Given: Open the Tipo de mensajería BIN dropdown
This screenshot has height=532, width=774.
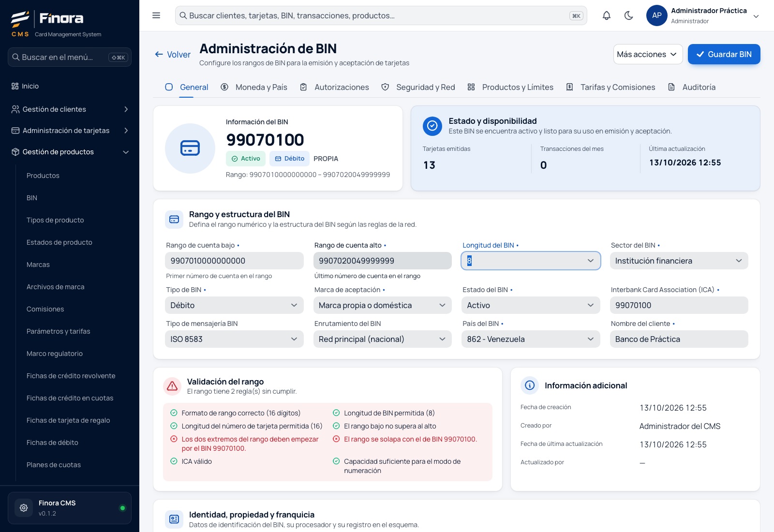Looking at the screenshot, I should [234, 339].
